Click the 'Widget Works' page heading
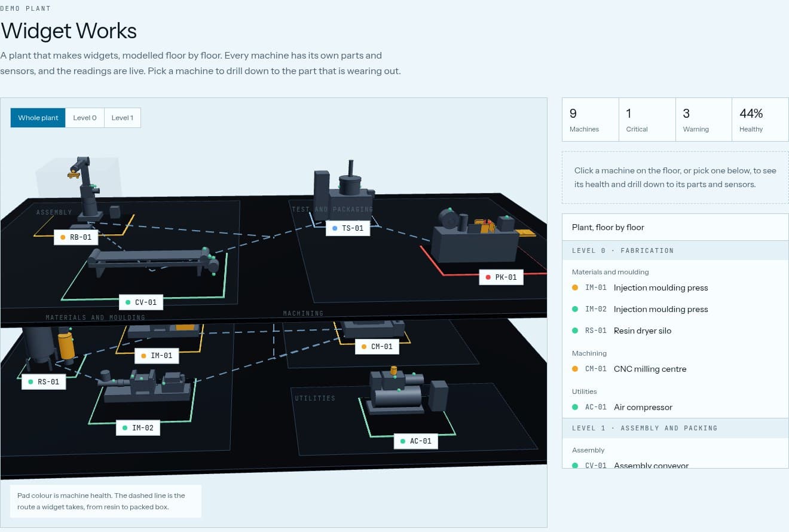 (69, 30)
